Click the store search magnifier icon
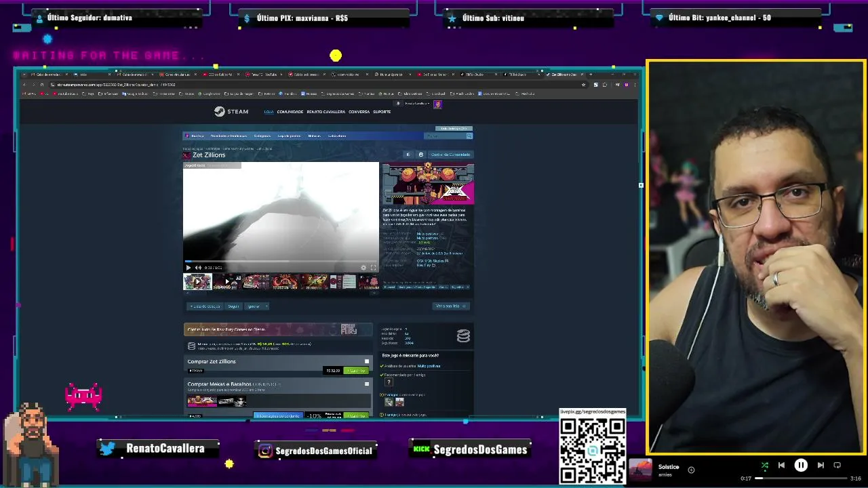Screen dimensions: 868x488 tap(469, 136)
